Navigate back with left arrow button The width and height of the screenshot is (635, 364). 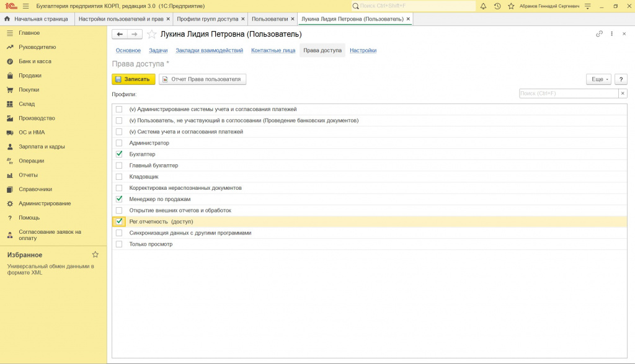point(120,34)
